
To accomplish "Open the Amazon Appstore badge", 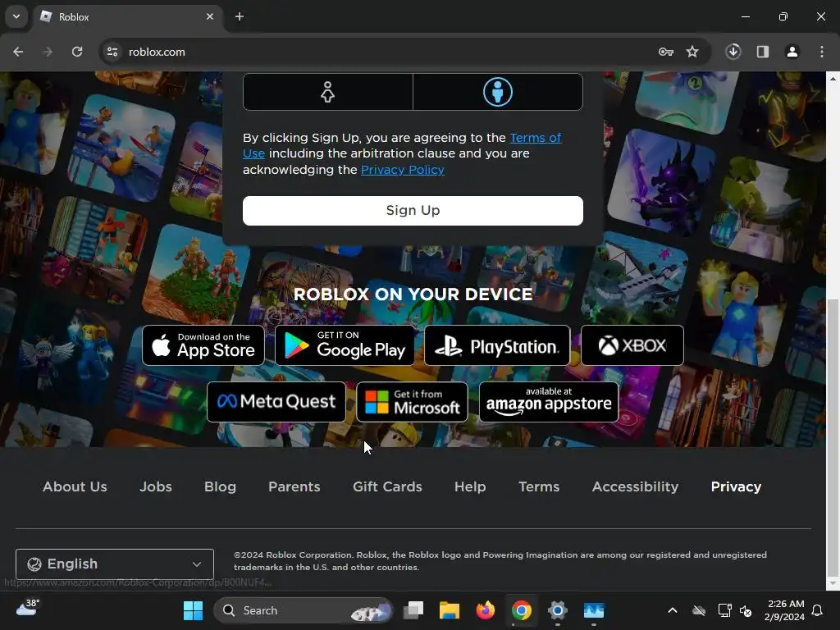I will [x=549, y=402].
